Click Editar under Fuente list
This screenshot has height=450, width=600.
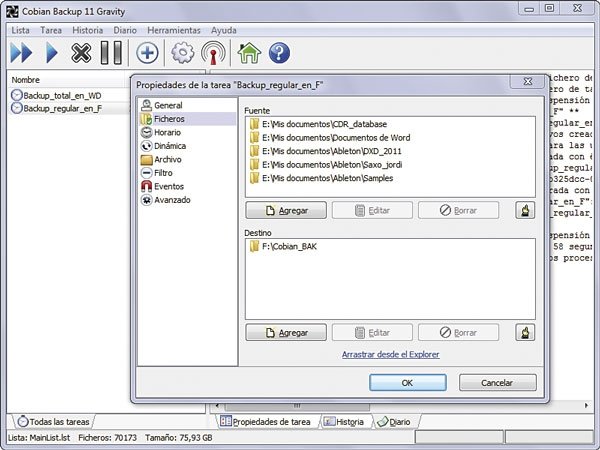372,210
